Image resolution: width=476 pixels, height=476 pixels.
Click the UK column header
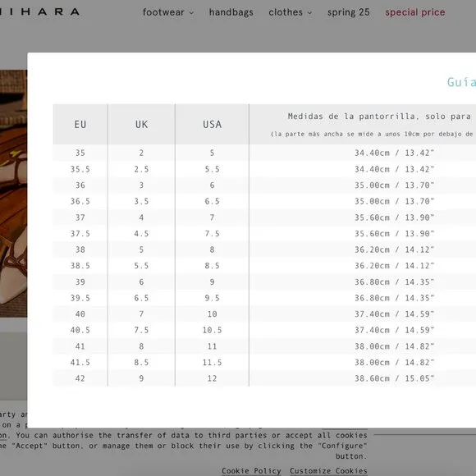point(141,124)
